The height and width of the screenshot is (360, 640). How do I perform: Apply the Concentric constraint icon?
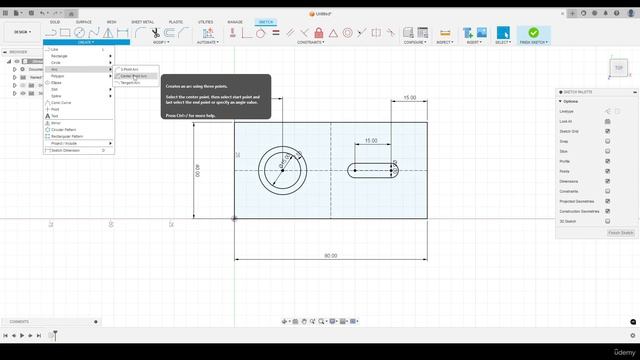(x=347, y=33)
